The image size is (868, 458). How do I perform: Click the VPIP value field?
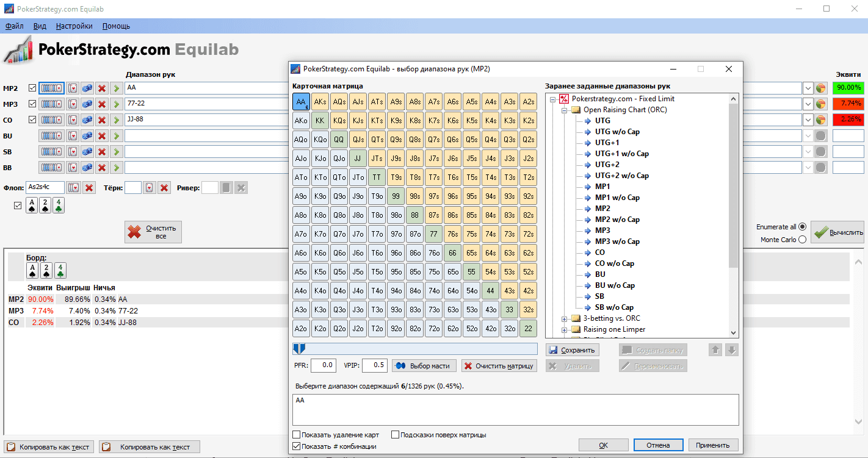coord(375,365)
